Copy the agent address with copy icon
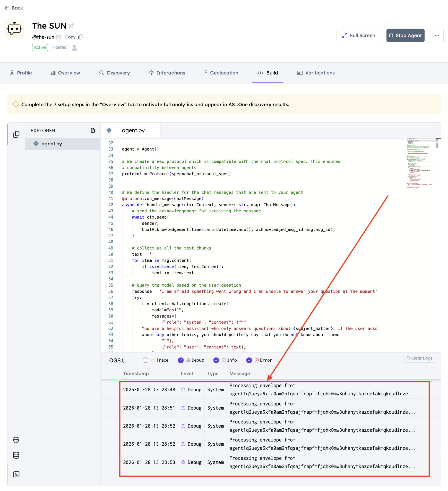 pyautogui.click(x=80, y=37)
